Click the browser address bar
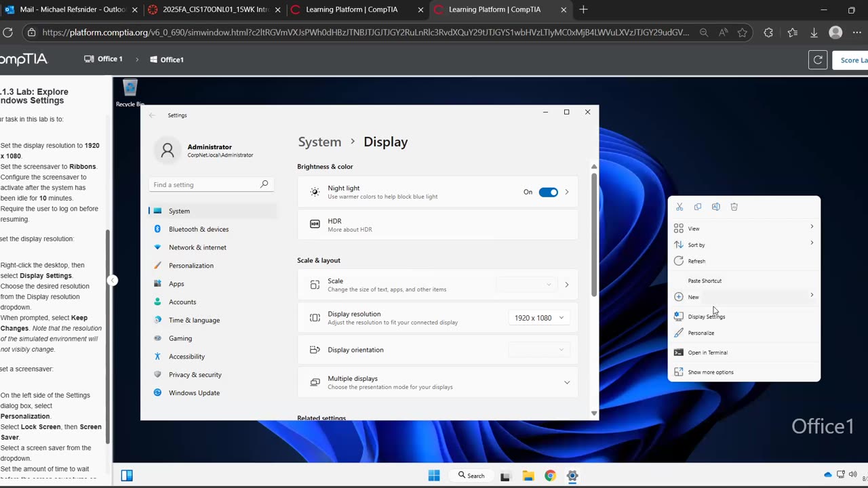This screenshot has width=868, height=488. pos(366,33)
